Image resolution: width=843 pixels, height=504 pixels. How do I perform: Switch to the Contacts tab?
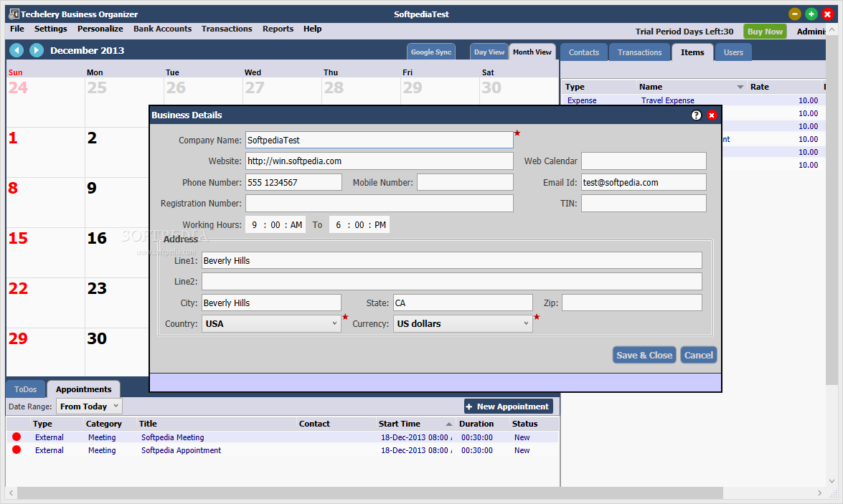coord(584,52)
